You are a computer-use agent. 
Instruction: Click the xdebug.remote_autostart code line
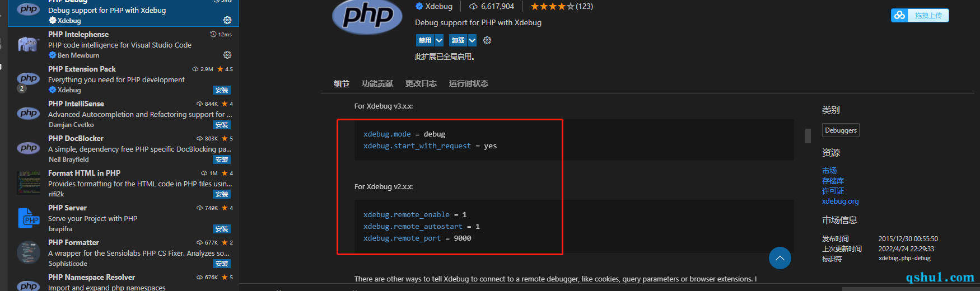422,226
